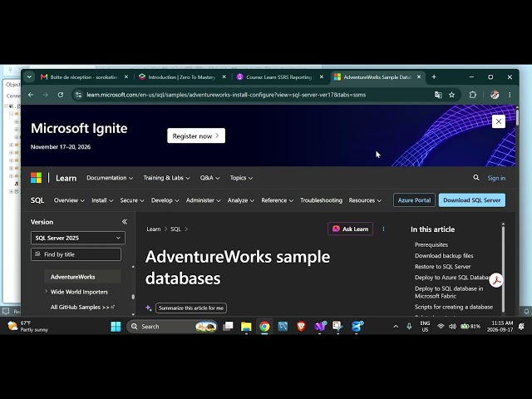Viewport: 532px width, 399px height.
Task: Click the address bar URL
Action: pos(226,95)
